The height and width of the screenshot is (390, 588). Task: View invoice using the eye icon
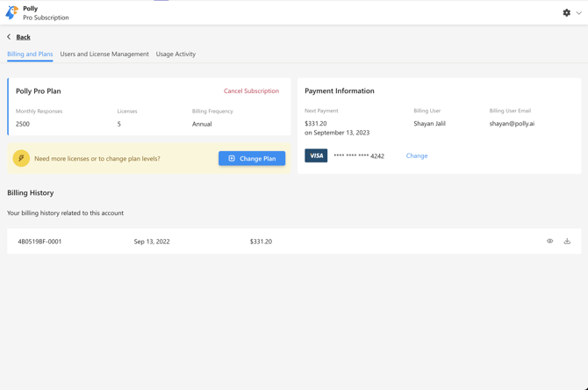(550, 242)
